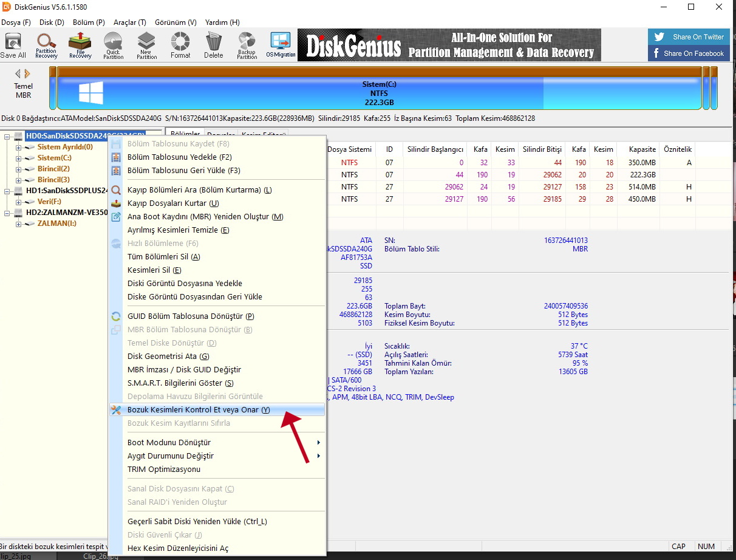Image resolution: width=736 pixels, height=560 pixels.
Task: Select ZALMAN(I:) partition in tree
Action: [57, 224]
